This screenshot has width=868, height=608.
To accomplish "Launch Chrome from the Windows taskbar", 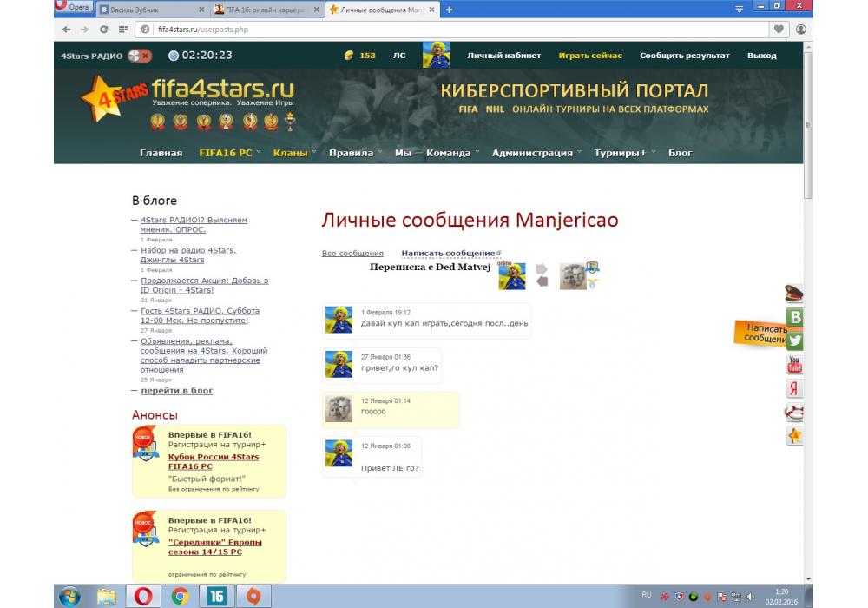I will 180,596.
